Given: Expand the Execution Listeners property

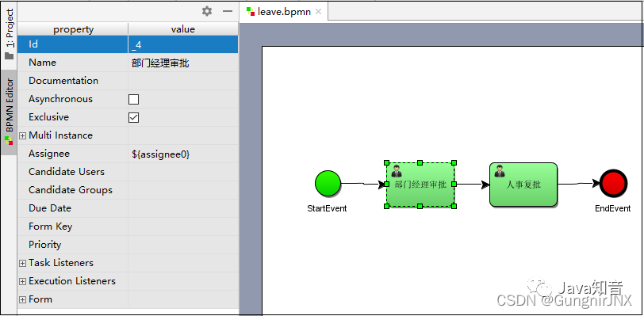Looking at the screenshot, I should coord(22,281).
